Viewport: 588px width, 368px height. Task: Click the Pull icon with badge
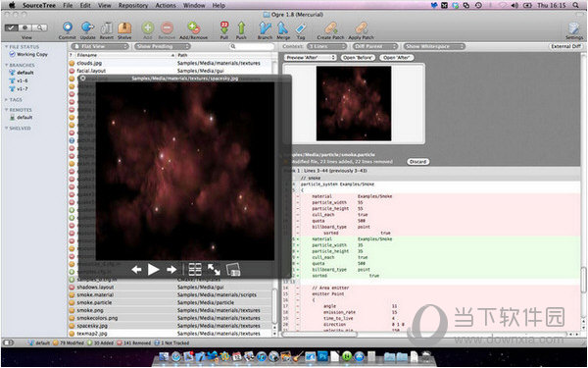coord(224,27)
